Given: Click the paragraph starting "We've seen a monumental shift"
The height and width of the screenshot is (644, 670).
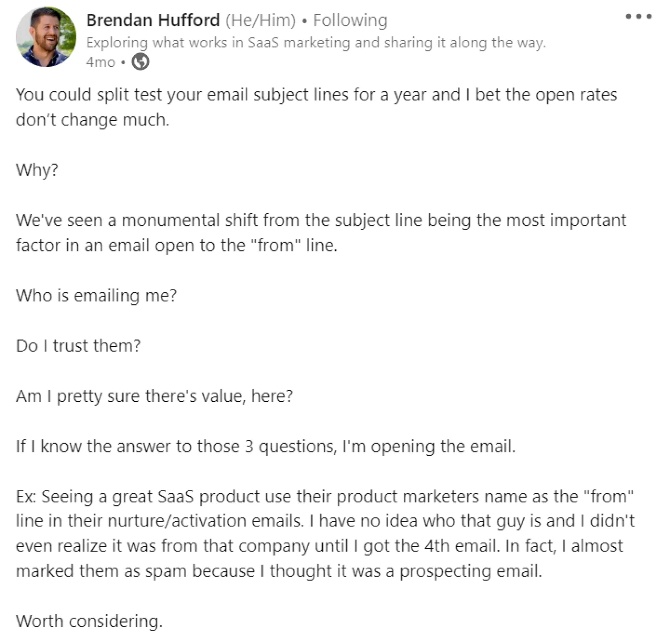Looking at the screenshot, I should pyautogui.click(x=321, y=233).
